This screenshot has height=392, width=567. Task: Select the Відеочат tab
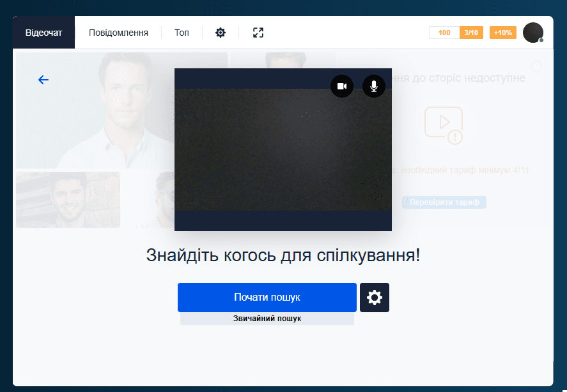(43, 32)
